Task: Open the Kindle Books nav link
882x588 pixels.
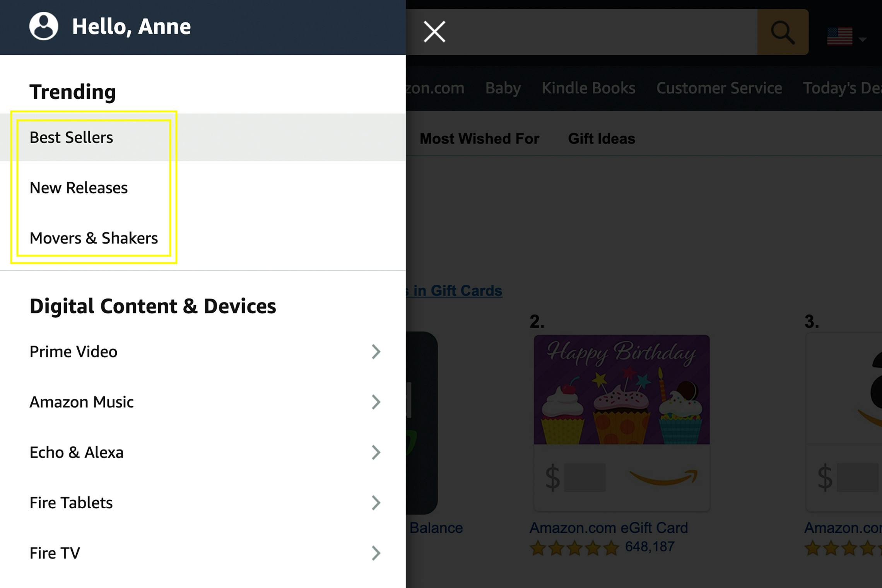Action: (x=588, y=88)
